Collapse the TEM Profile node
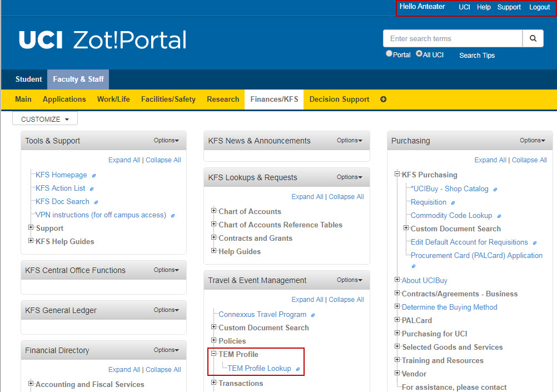 214,354
